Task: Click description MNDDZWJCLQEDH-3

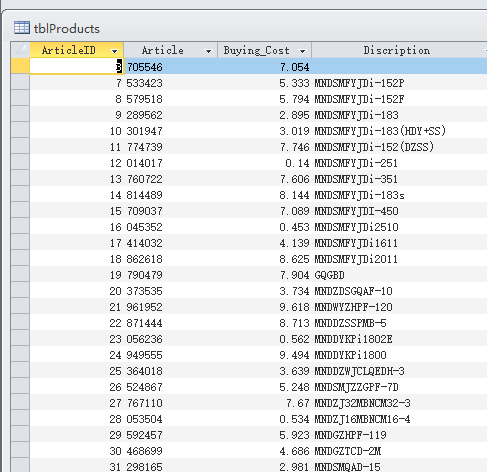Action: tap(359, 371)
